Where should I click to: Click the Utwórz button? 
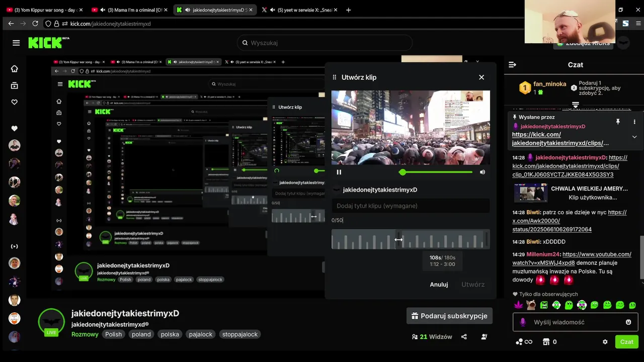click(473, 285)
